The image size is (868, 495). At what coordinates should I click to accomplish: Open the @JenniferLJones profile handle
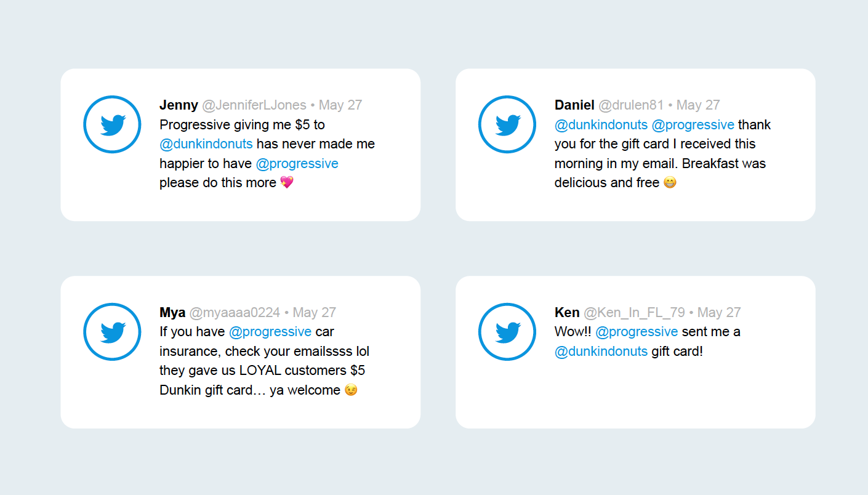[254, 105]
